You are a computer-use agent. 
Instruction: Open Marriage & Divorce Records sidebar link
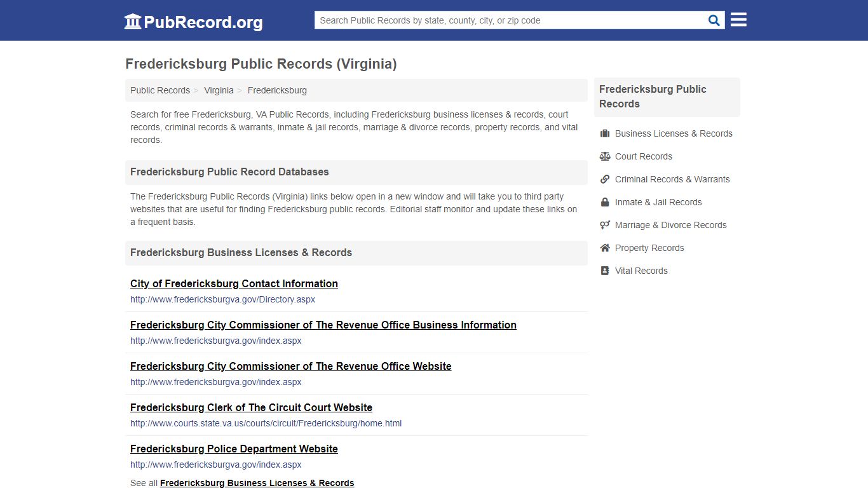670,225
